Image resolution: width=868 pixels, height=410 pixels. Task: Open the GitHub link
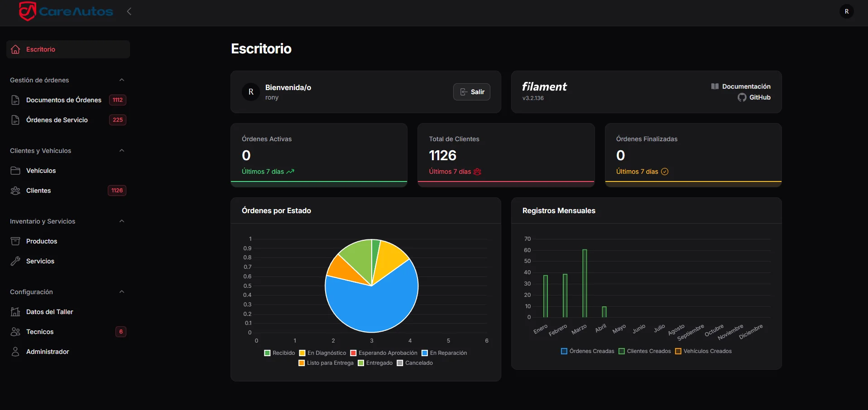[754, 97]
